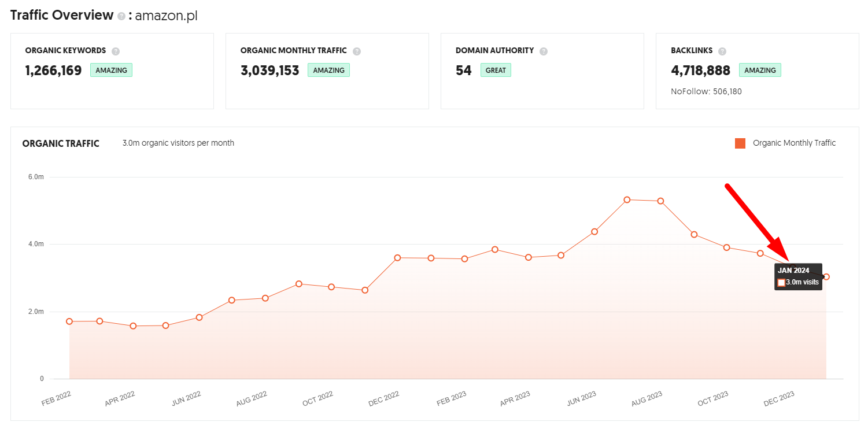This screenshot has height=429, width=868.
Task: Show the Domain Authority info icon
Action: pyautogui.click(x=544, y=51)
